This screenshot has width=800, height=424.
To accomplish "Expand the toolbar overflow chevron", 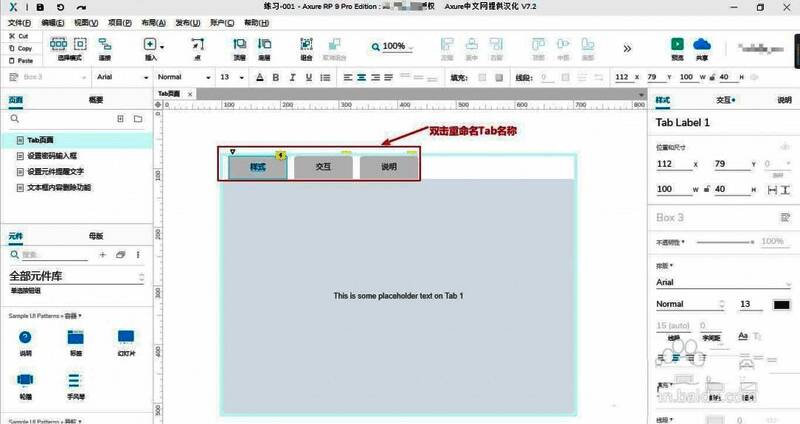I will point(627,47).
